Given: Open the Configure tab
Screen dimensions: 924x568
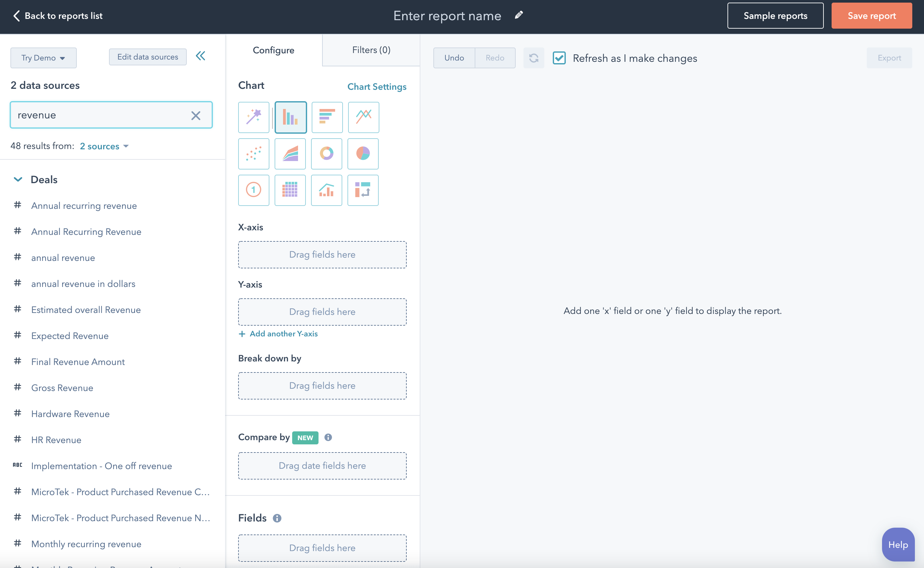Looking at the screenshot, I should click(273, 49).
